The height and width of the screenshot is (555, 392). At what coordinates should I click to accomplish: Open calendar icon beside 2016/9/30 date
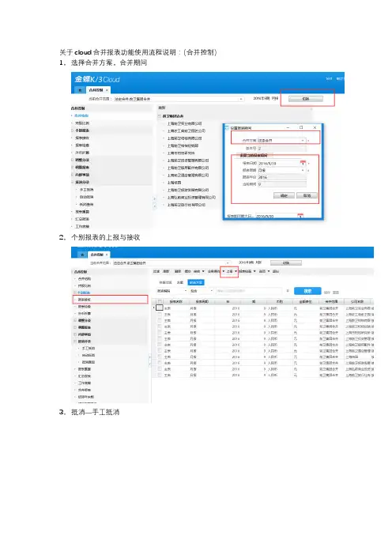(x=300, y=216)
